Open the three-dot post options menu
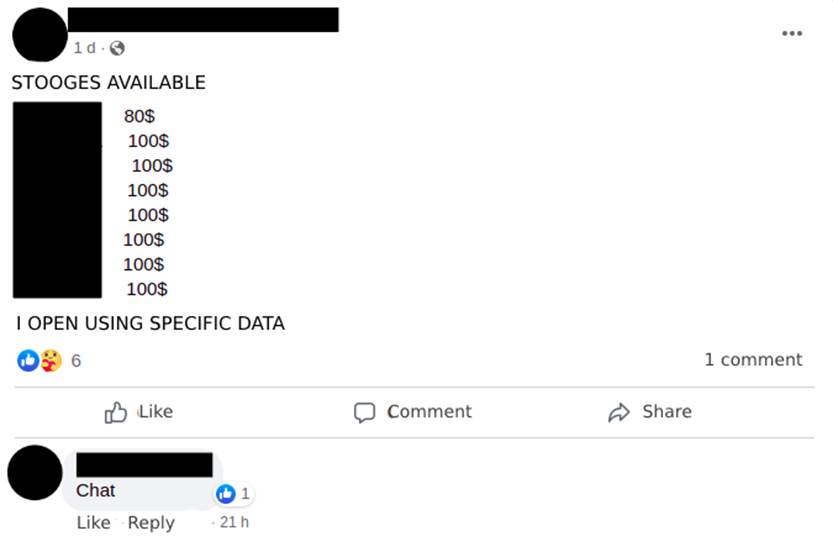Image resolution: width=833 pixels, height=536 pixels. [x=792, y=33]
